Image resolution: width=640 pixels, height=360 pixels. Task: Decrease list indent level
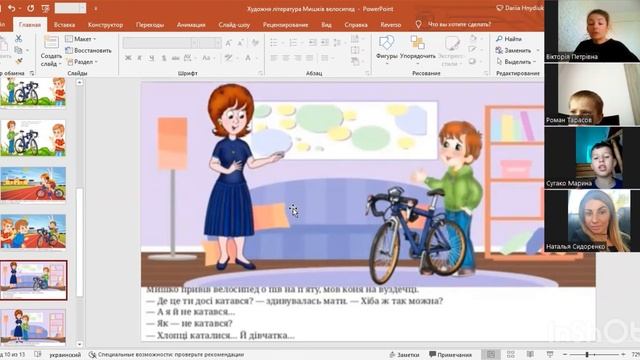(x=312, y=42)
